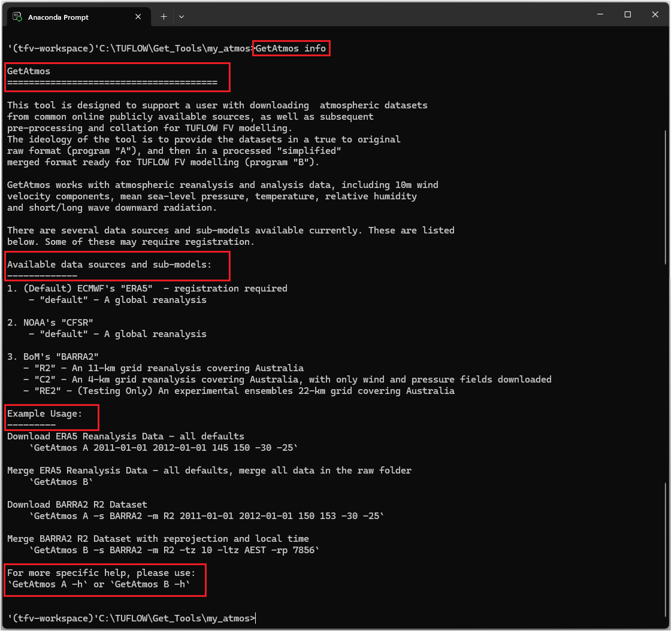Open a new tab with plus button
Image resolution: width=672 pixels, height=631 pixels.
pyautogui.click(x=164, y=17)
